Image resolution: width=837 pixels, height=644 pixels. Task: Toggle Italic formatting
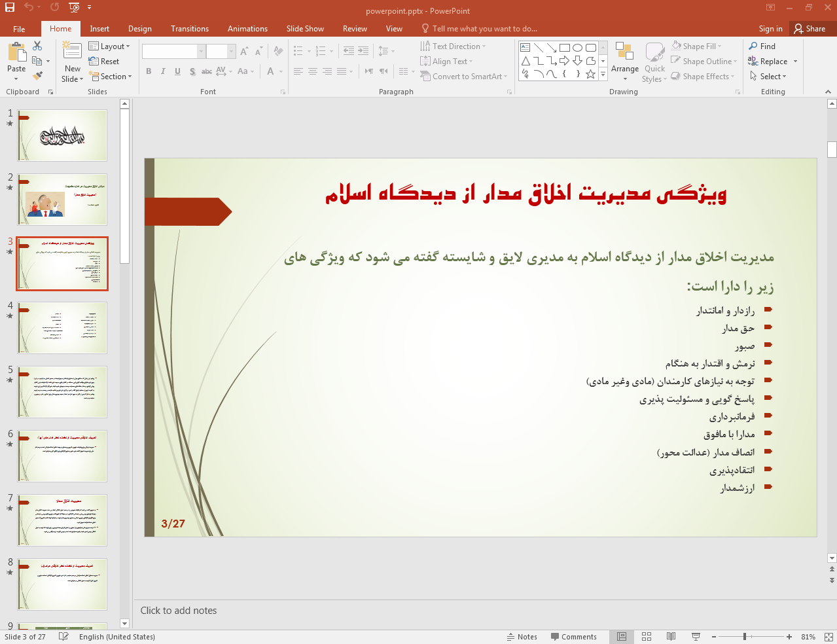pyautogui.click(x=163, y=71)
